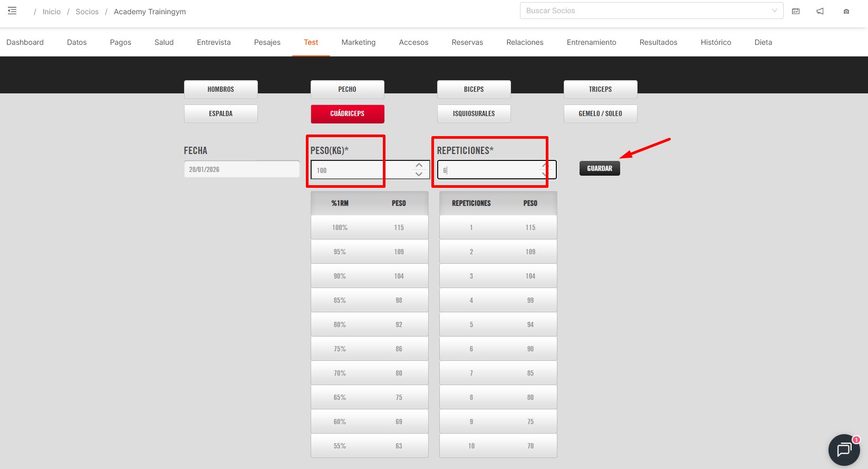Select the GEMELO / SOLEO button
Image resolution: width=868 pixels, height=469 pixels.
tap(600, 113)
